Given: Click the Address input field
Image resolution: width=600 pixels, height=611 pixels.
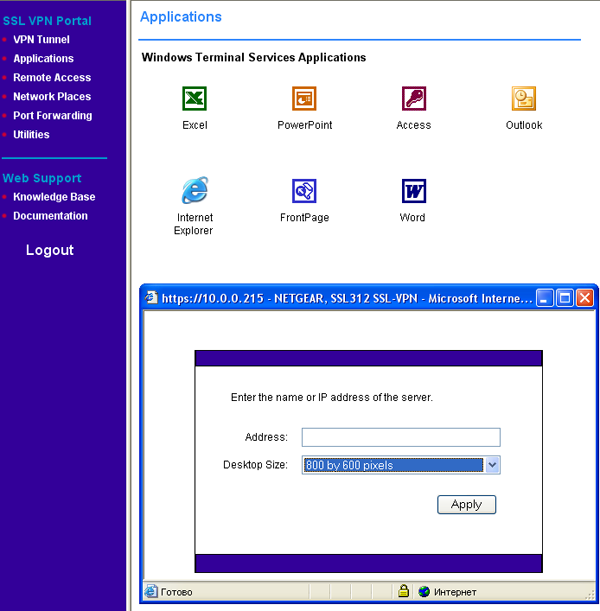Looking at the screenshot, I should [401, 437].
